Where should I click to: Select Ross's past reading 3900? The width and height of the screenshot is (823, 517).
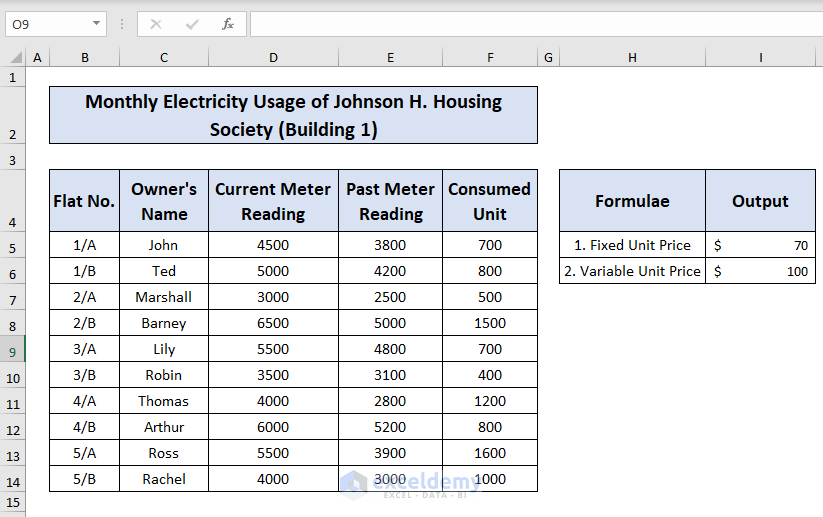pyautogui.click(x=391, y=453)
